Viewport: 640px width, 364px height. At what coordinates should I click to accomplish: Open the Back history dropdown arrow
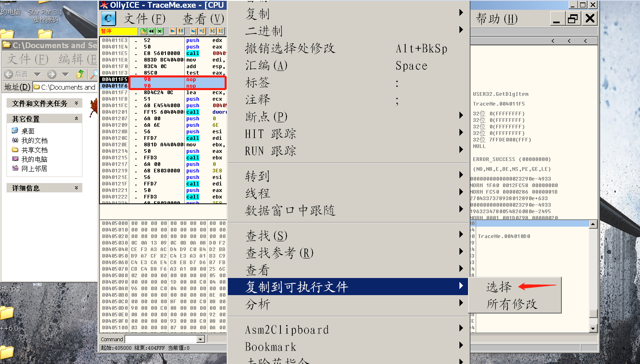click(x=38, y=74)
